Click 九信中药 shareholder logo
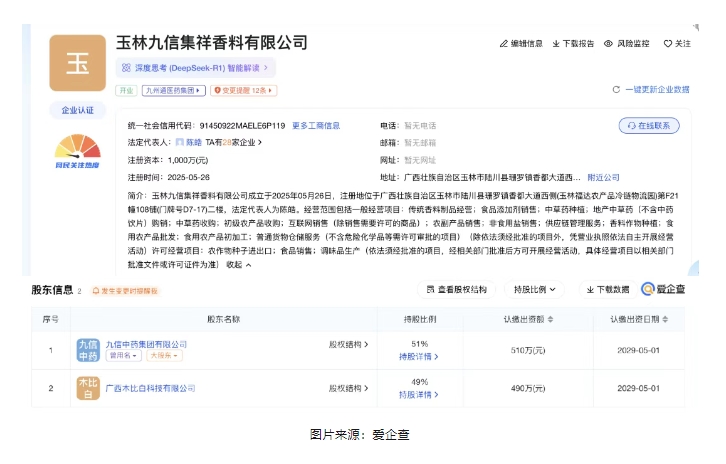Viewport: 726px width, 464px height. point(88,350)
